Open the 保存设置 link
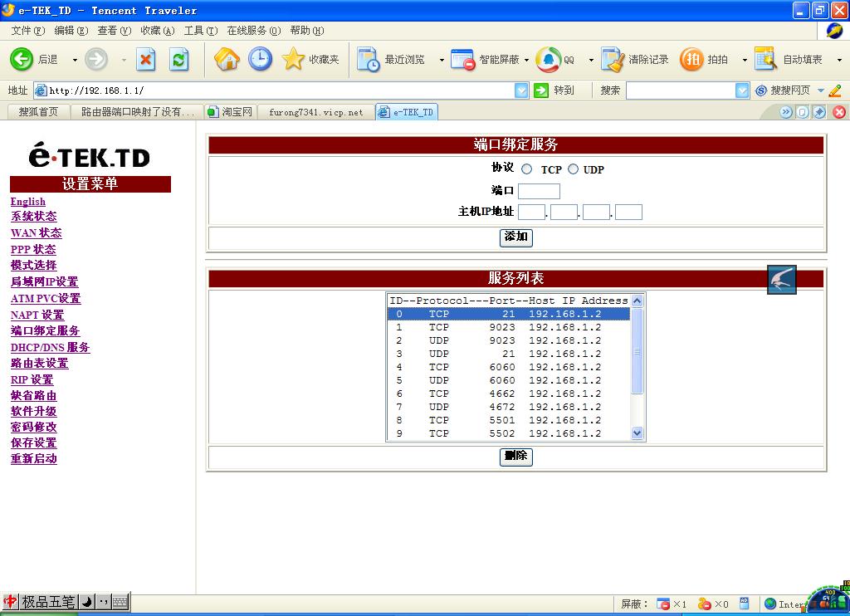850x616 pixels. 33,443
